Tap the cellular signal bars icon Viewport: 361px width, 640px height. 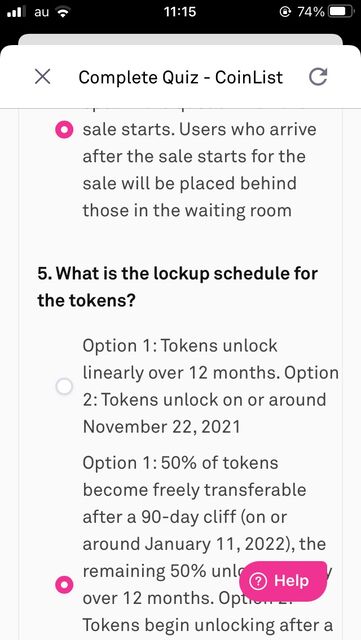point(16,12)
